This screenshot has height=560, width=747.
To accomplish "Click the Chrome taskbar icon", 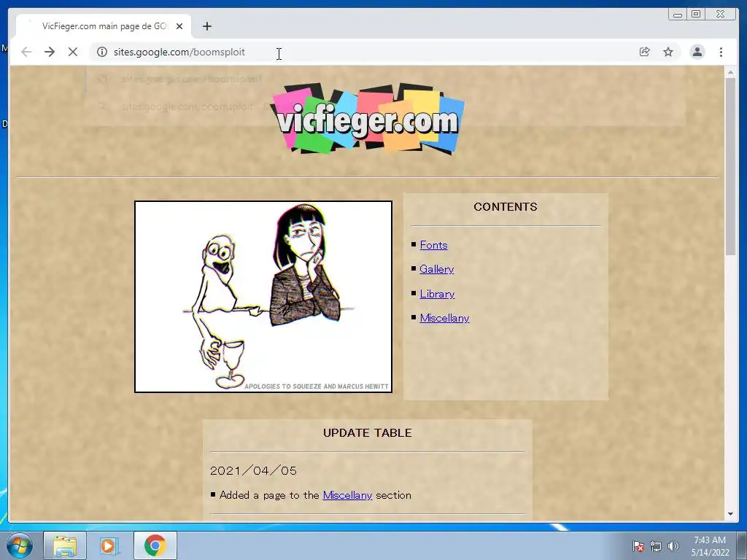I will [155, 545].
